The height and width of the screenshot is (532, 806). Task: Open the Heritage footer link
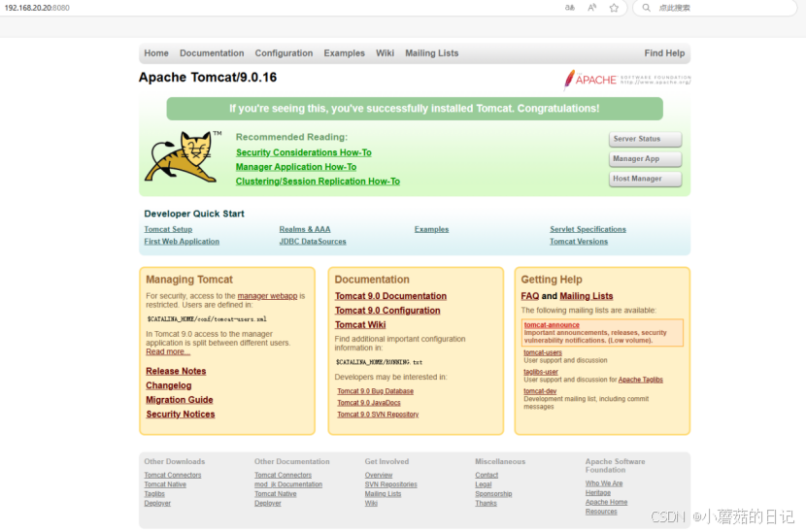(x=598, y=493)
